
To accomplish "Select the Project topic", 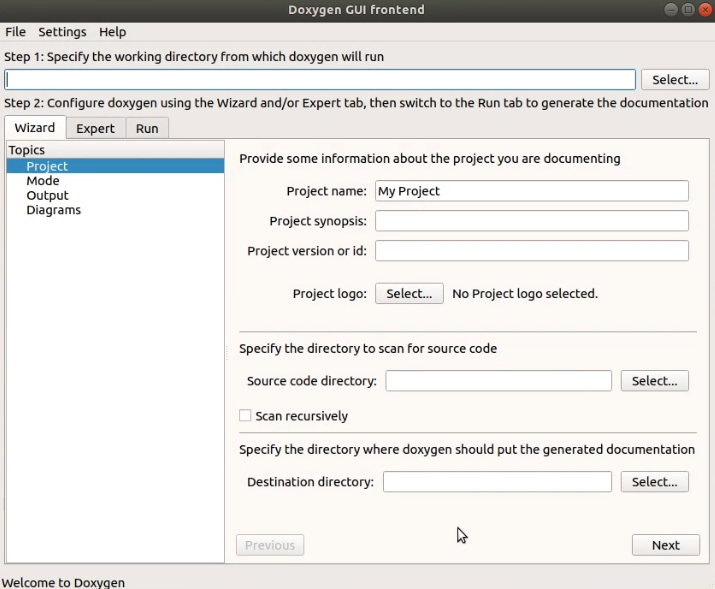I will (47, 166).
